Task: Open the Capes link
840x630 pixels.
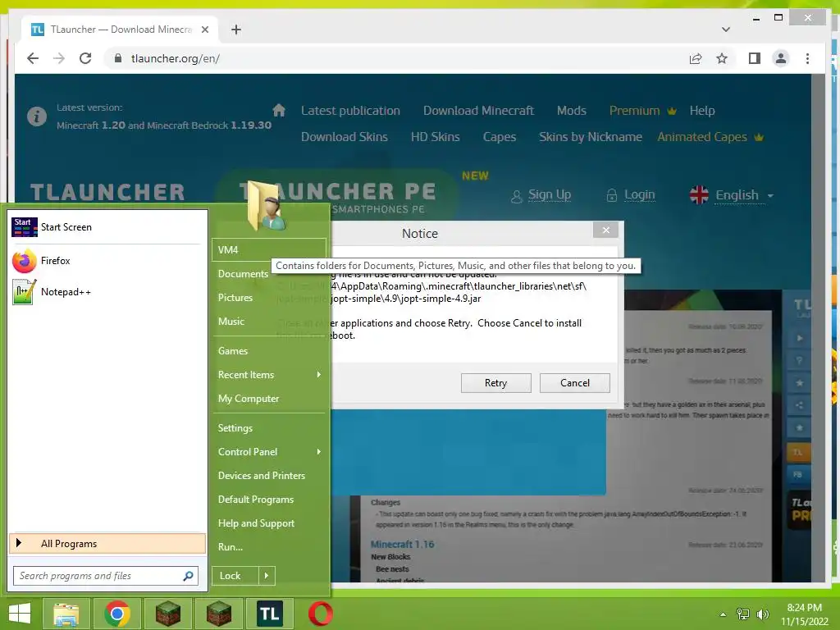Action: coord(500,137)
